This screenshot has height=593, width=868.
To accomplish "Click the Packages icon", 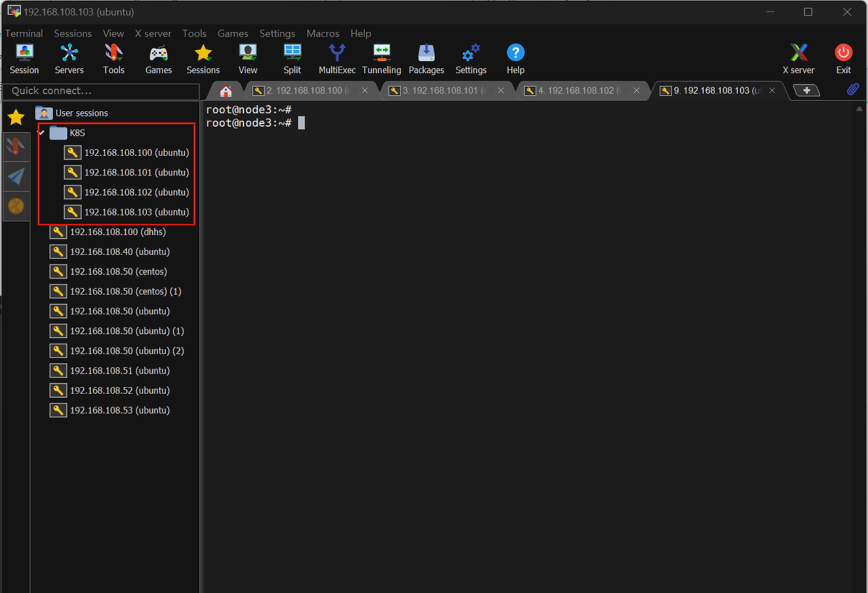I will (426, 59).
